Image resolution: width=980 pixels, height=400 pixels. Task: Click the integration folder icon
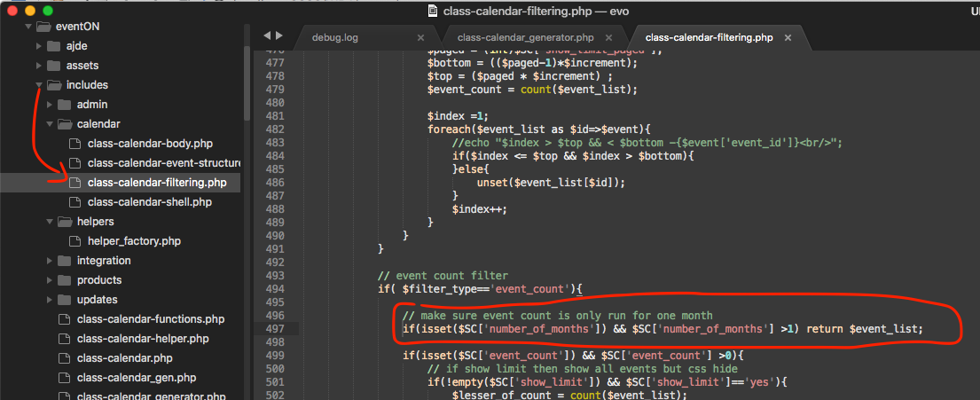click(64, 261)
